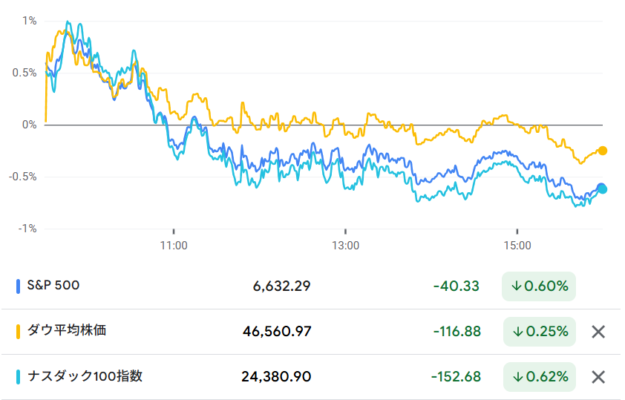This screenshot has height=400, width=625.
Task: Click the 15:00 time axis label
Action: click(516, 244)
